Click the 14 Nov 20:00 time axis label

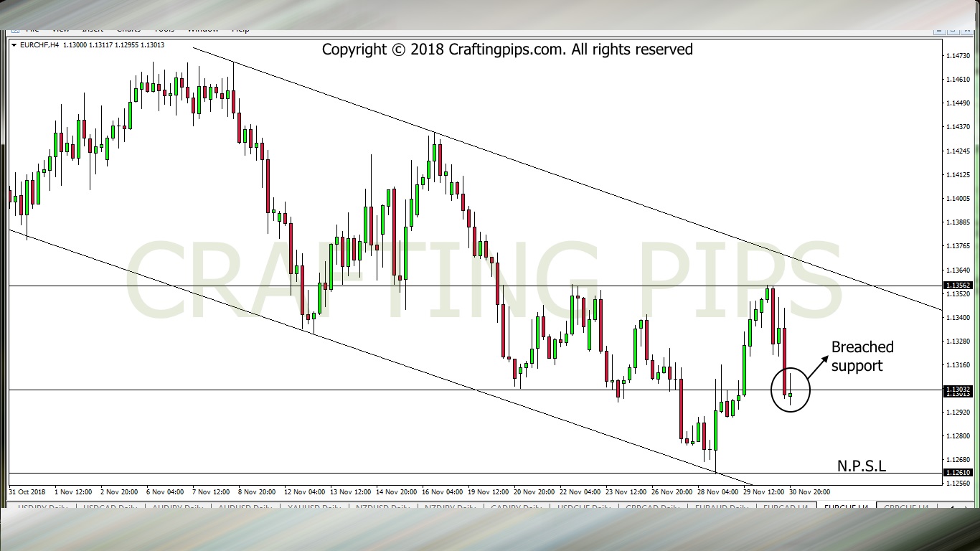pos(398,492)
